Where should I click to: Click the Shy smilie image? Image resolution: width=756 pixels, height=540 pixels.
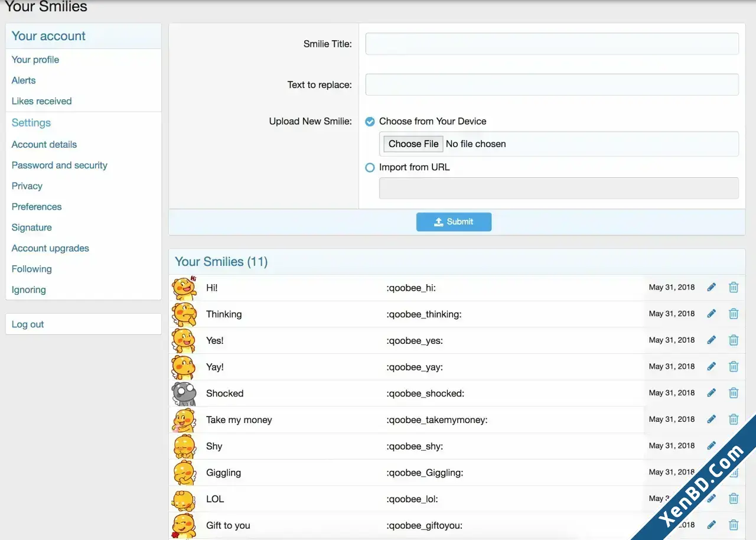[184, 446]
